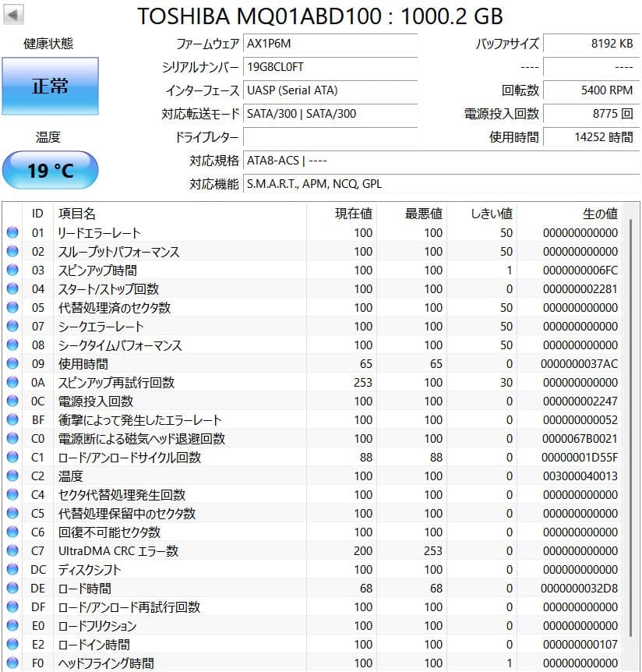Click the 正常 health status button
Image resolution: width=642 pixels, height=672 pixels.
(50, 87)
